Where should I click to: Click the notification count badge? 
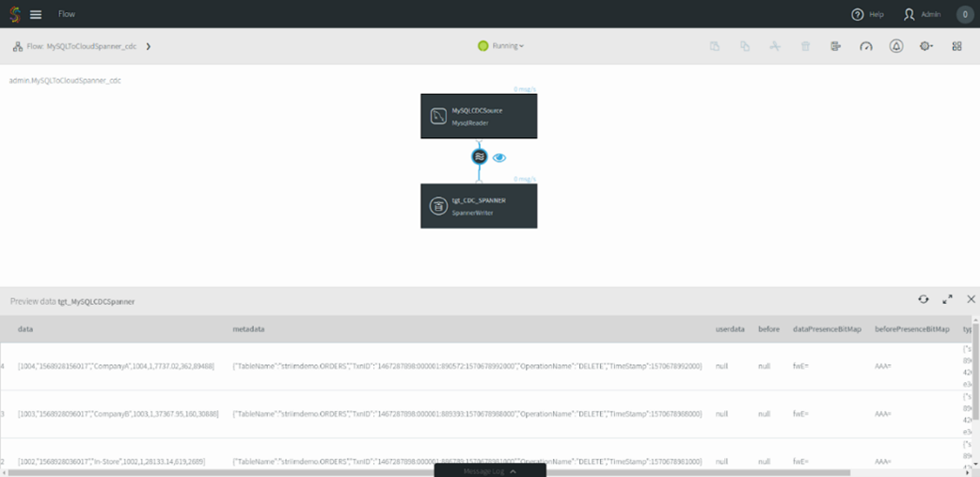(965, 14)
